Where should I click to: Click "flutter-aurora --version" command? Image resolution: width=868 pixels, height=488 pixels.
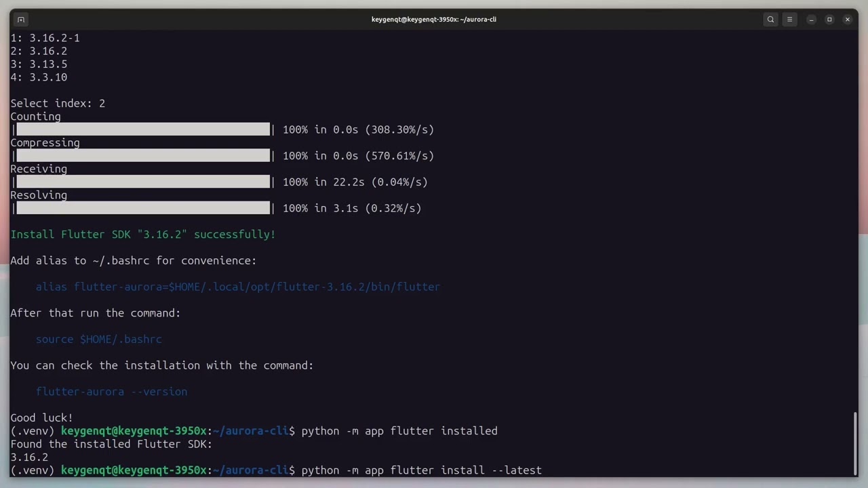tap(112, 392)
